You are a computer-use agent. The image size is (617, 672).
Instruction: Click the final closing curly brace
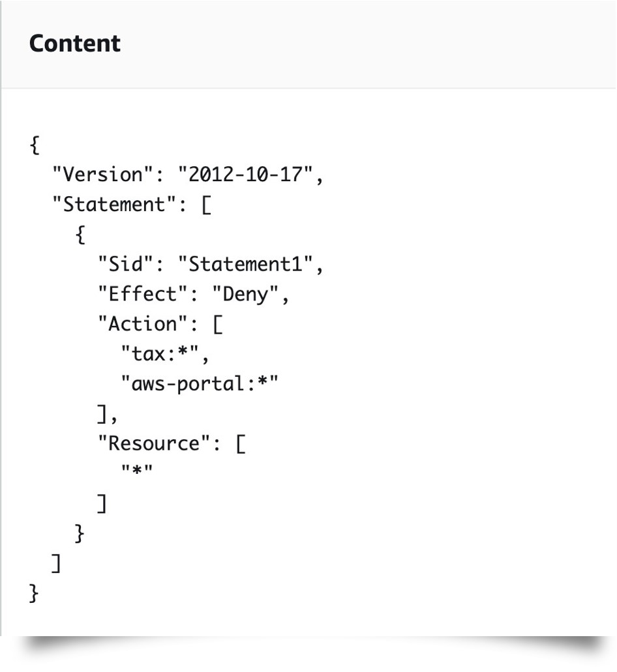tap(34, 593)
